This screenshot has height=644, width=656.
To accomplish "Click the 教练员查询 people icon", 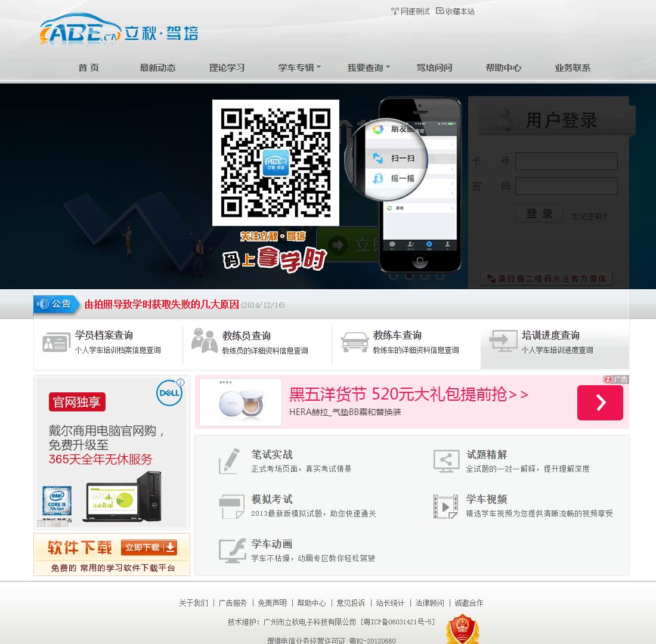I will click(205, 340).
